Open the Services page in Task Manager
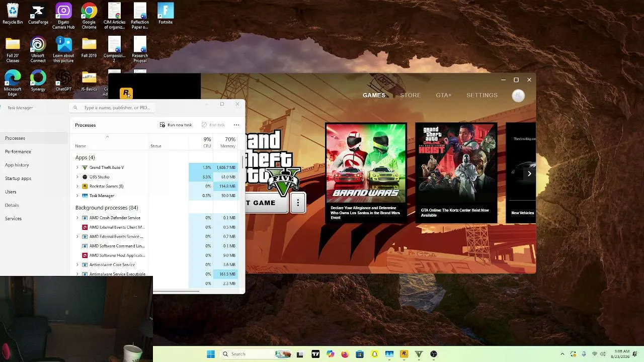 point(34,219)
